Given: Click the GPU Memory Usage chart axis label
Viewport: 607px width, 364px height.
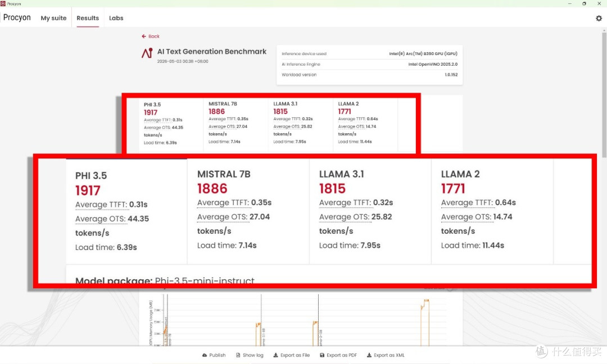Looking at the screenshot, I should pos(151,322).
